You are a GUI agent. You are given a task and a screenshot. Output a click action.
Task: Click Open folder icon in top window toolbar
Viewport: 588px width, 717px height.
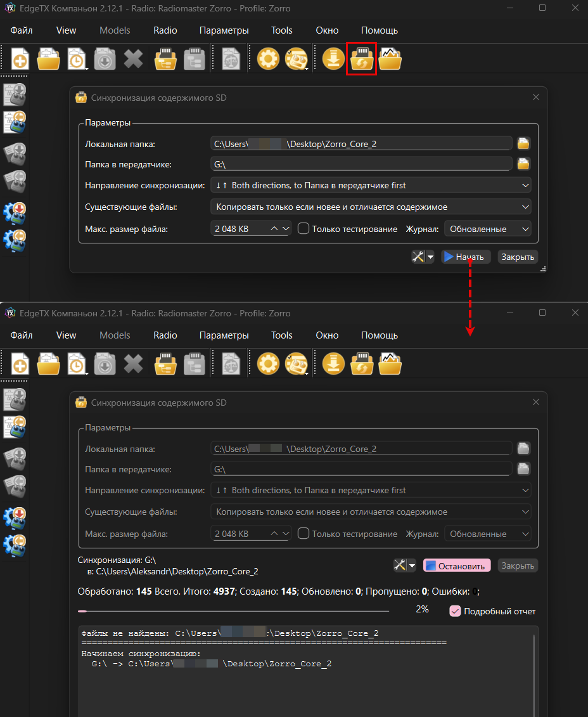(x=48, y=58)
